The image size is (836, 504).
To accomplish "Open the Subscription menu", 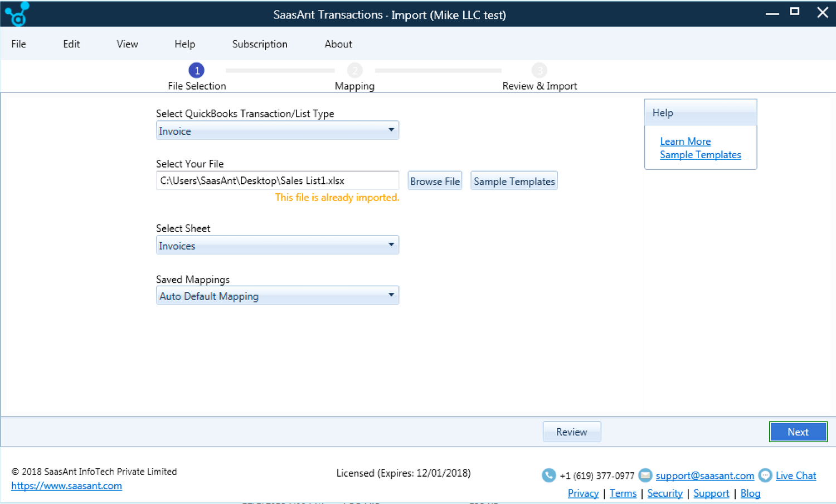I will tap(260, 44).
